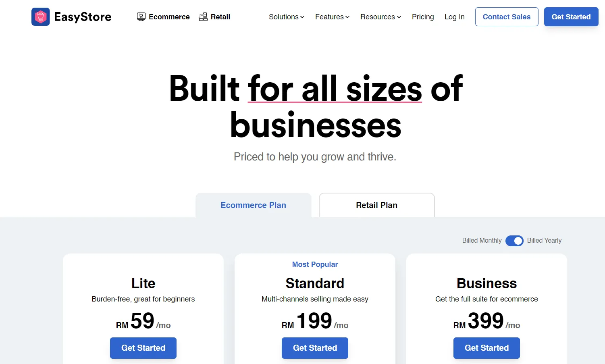The image size is (605, 364).
Task: Switch to the Retail Plan tab
Action: click(377, 205)
